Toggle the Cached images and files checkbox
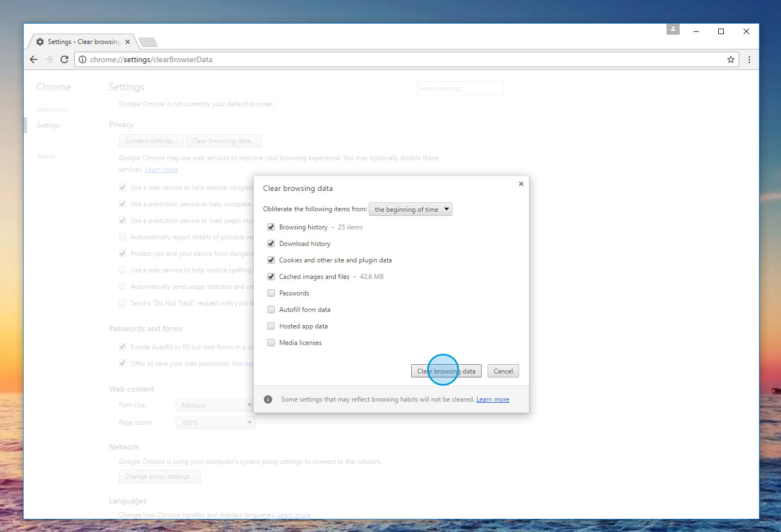Screen dimensions: 781x532 (x=271, y=277)
